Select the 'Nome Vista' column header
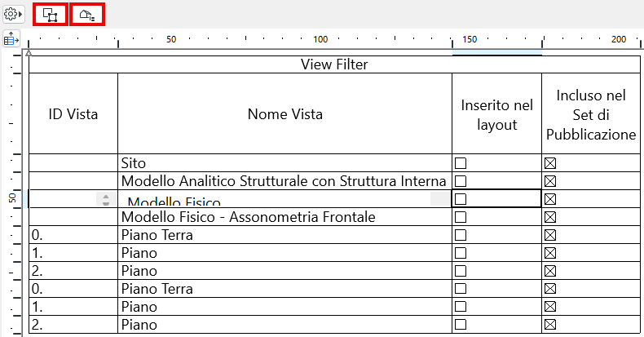 pos(285,114)
